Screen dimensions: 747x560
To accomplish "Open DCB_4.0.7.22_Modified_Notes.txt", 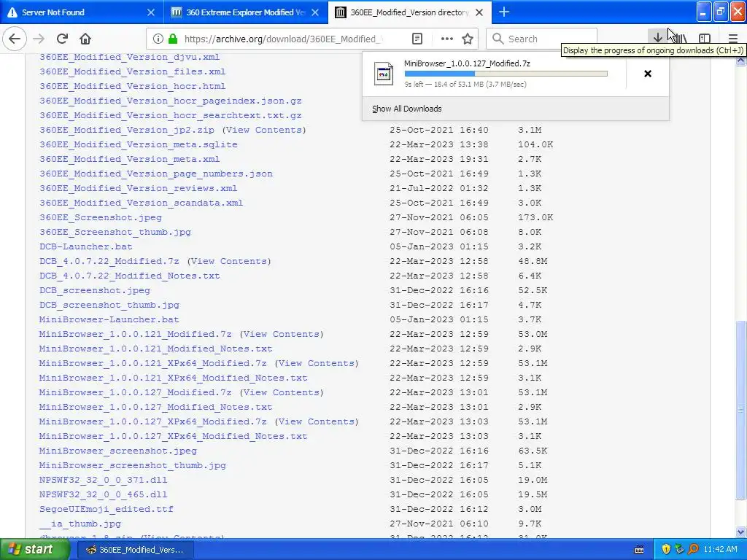I will point(130,276).
